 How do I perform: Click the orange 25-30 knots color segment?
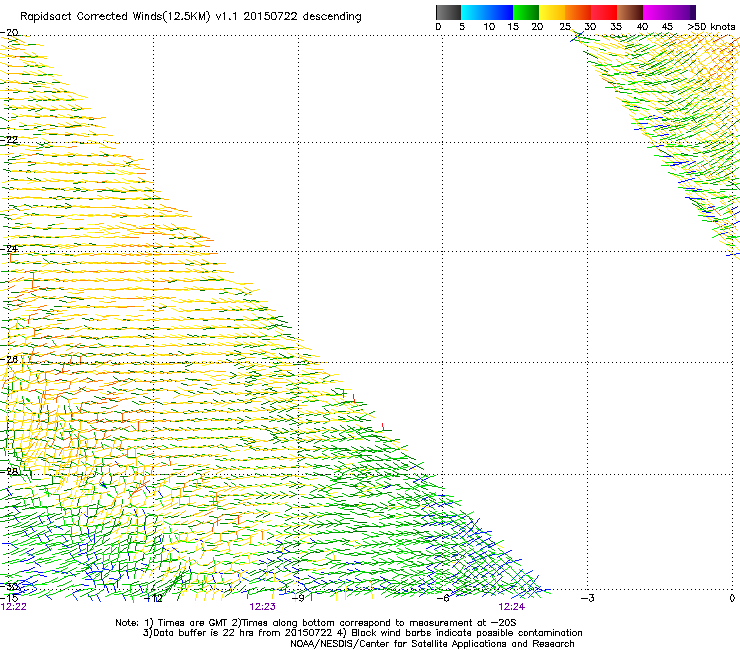coord(578,12)
